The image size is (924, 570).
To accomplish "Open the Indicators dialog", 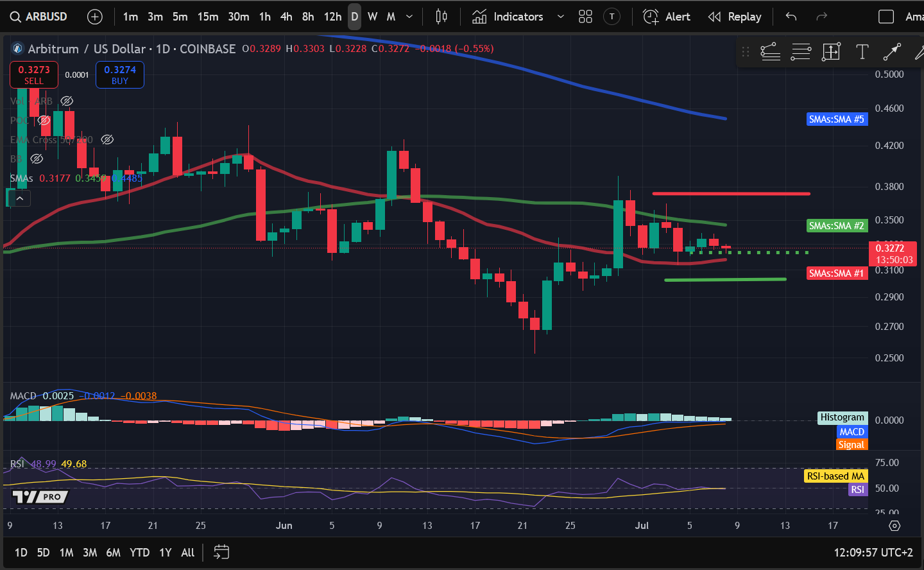I will (x=508, y=17).
